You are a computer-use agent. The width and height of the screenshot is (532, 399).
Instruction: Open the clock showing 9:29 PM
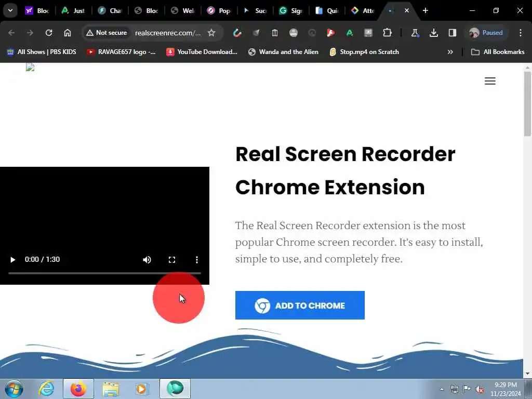click(x=506, y=389)
